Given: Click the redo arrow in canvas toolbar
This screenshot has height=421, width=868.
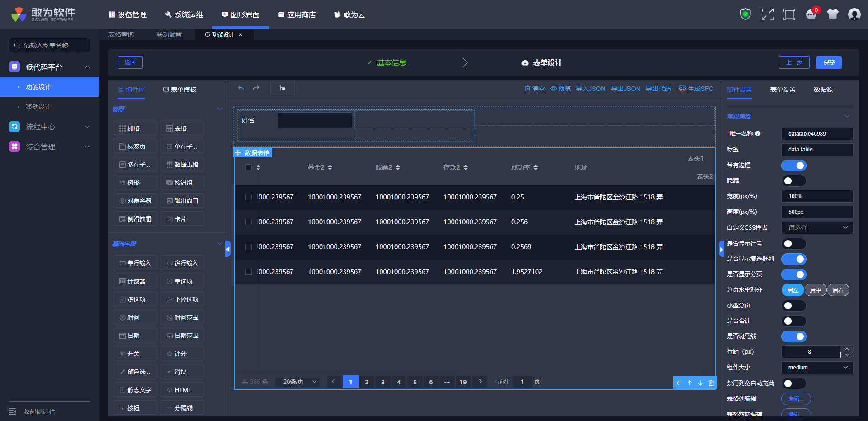Looking at the screenshot, I should coord(256,88).
